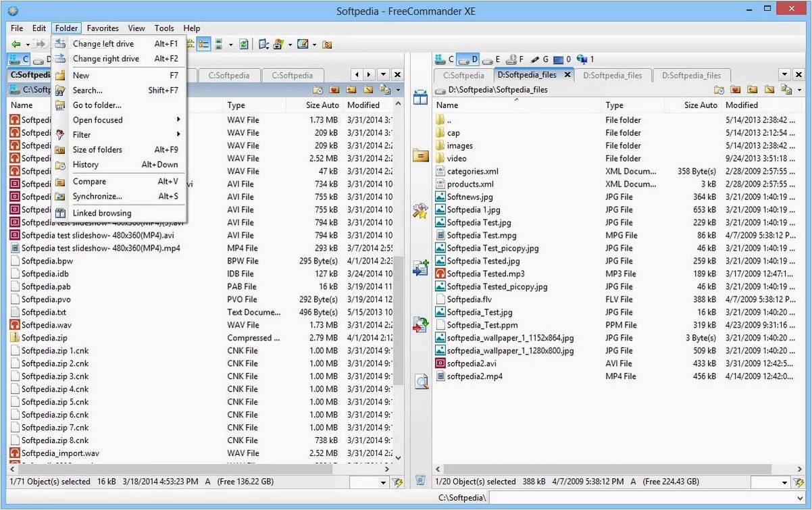
Task: Click left panel history folder icon
Action: [318, 90]
